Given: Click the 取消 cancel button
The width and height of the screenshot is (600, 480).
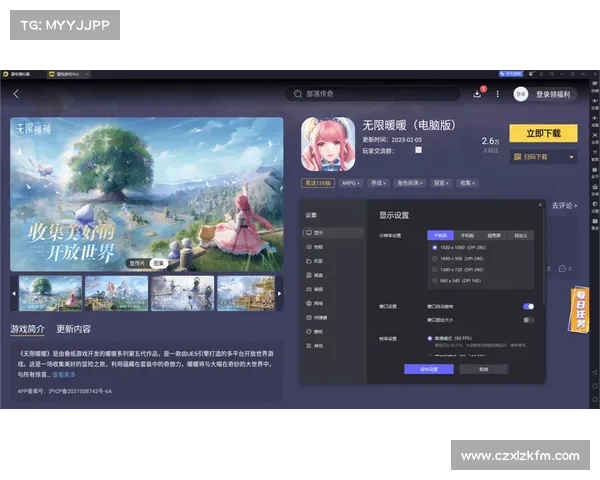Looking at the screenshot, I should click(484, 369).
